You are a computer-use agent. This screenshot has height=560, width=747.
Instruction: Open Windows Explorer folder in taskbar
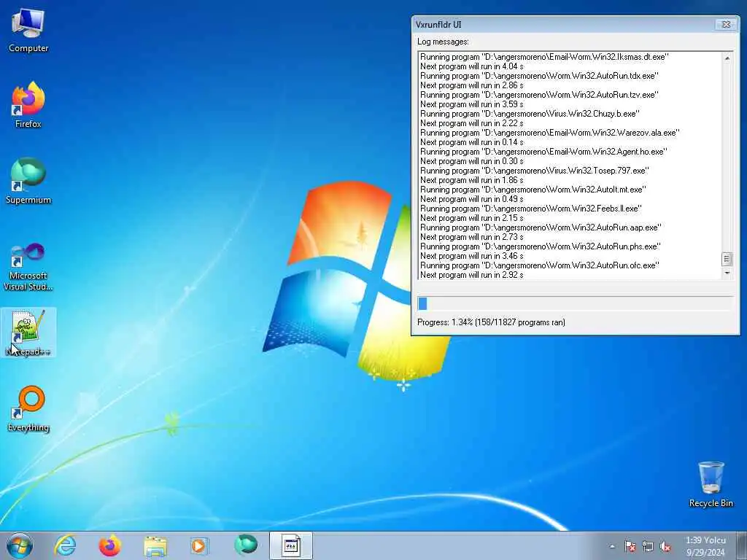tap(155, 545)
